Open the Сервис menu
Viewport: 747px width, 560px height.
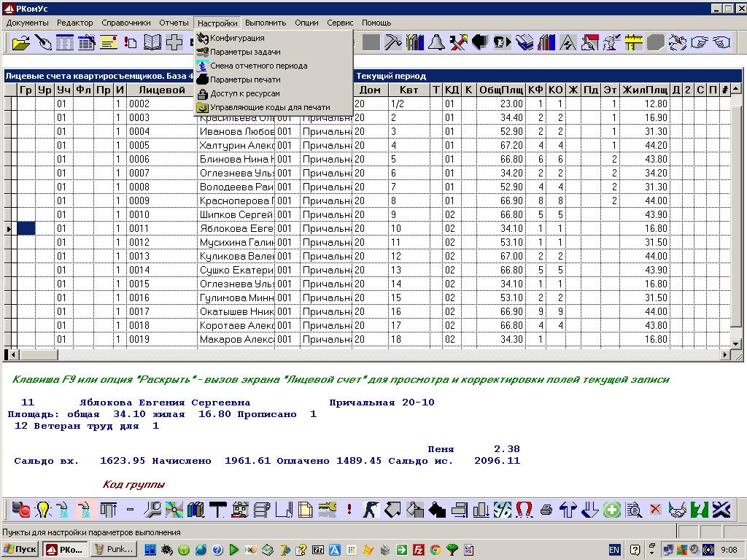tap(340, 23)
